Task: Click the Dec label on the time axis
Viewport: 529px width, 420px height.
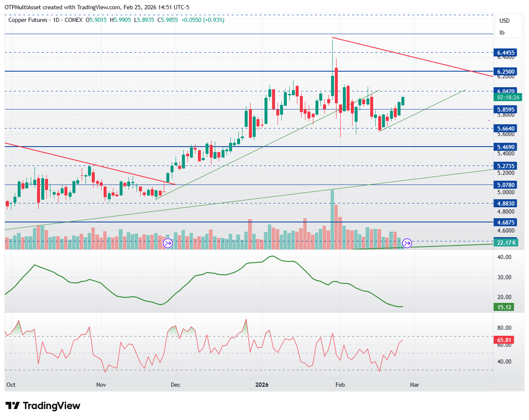Action: [x=176, y=385]
